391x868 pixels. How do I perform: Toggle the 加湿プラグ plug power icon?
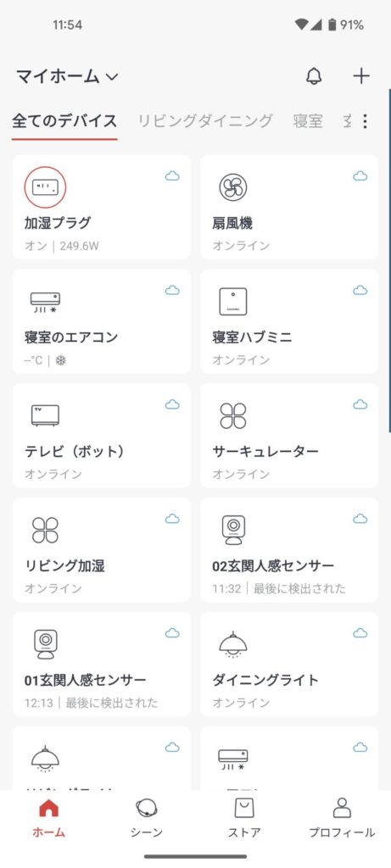[45, 187]
